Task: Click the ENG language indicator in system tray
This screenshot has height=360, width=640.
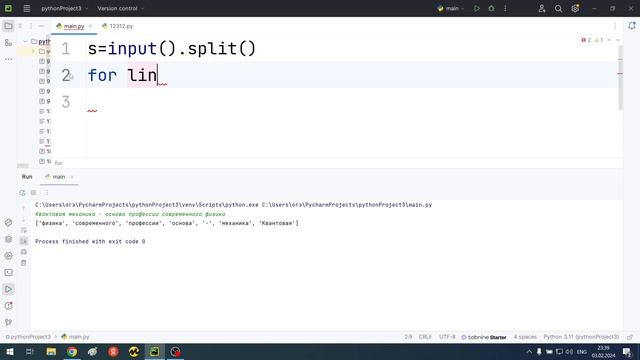Action: tap(582, 351)
